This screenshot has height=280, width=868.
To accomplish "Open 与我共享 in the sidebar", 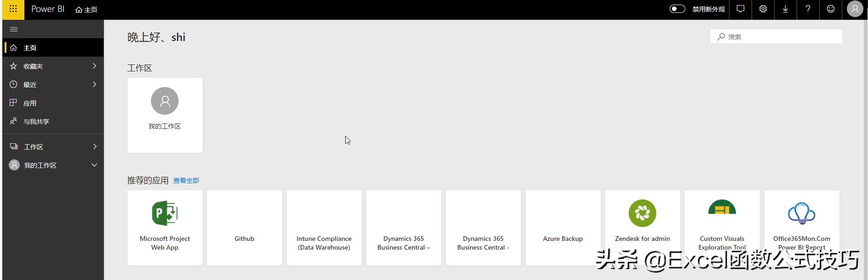I will [53, 121].
